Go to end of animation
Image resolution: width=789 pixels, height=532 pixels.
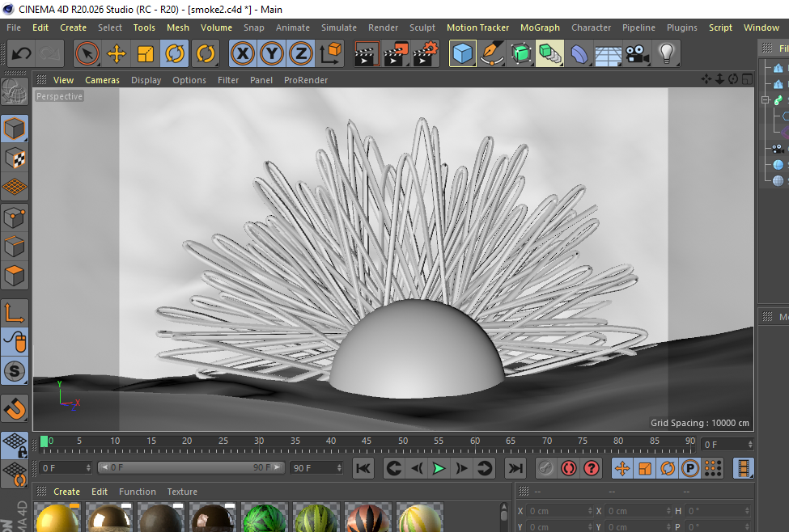click(515, 469)
